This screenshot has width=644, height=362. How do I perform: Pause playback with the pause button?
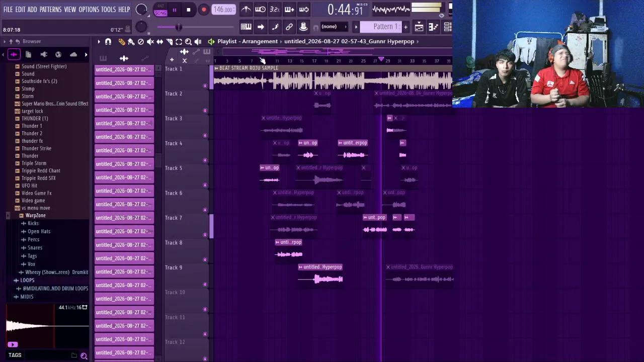pyautogui.click(x=174, y=10)
